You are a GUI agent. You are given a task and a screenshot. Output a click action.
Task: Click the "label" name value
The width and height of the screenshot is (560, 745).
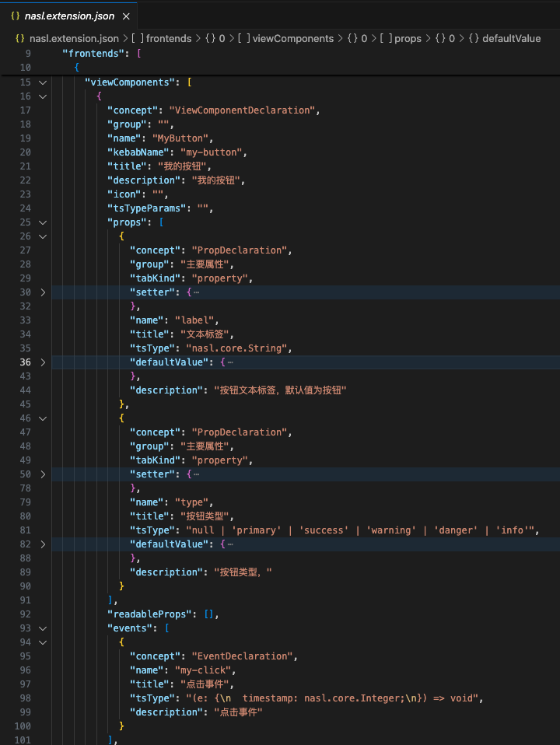click(194, 320)
